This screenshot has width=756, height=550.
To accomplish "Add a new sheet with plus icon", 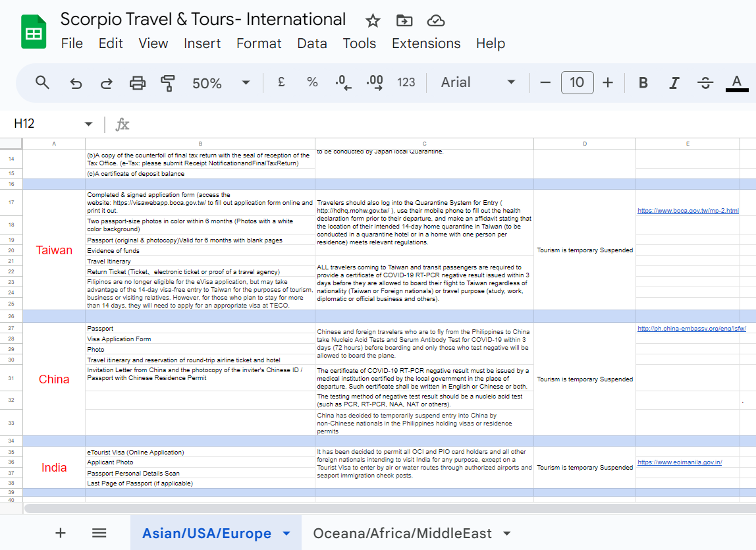I will (61, 533).
